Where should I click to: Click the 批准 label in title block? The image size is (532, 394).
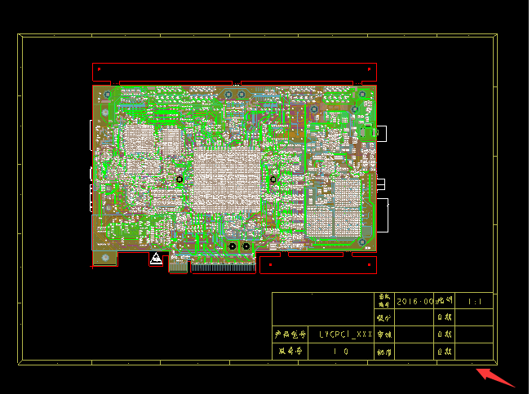[x=384, y=352]
